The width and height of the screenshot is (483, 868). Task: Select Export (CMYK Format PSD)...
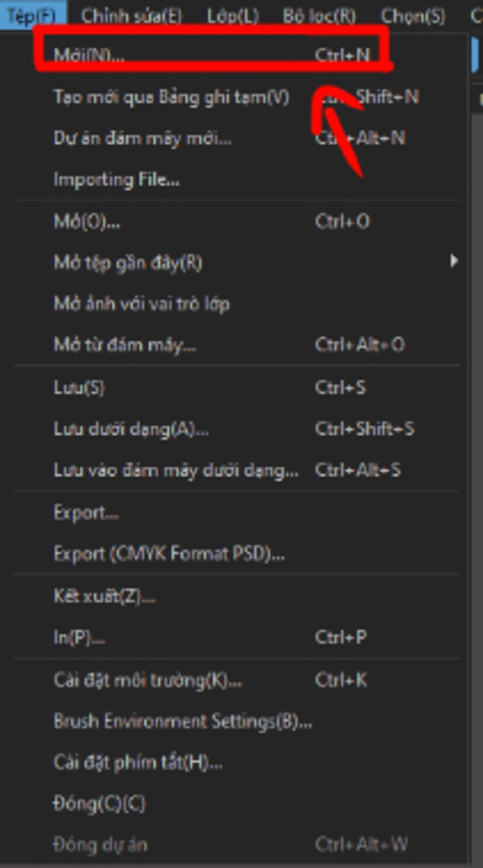(x=169, y=554)
